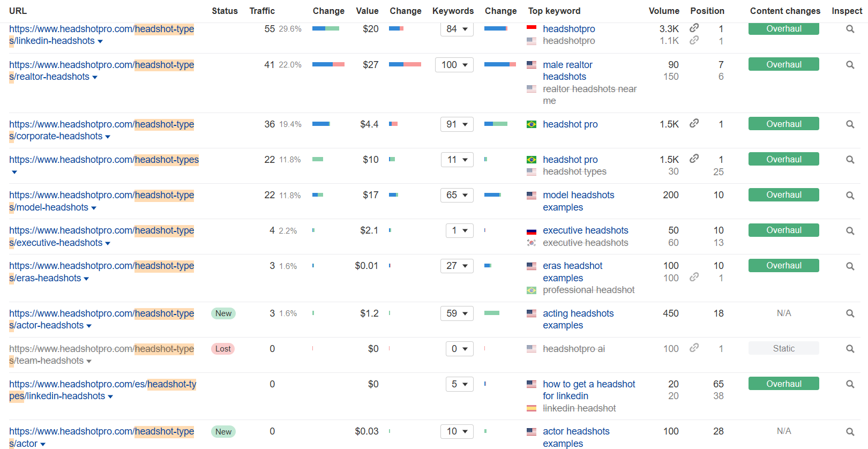This screenshot has height=449, width=868.
Task: Open keywords dropdown showing 5
Action: (x=460, y=384)
